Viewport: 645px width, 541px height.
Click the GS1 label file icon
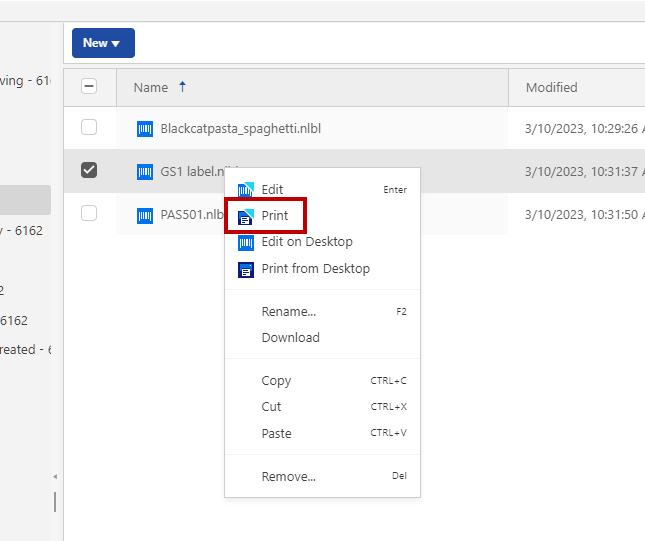145,171
